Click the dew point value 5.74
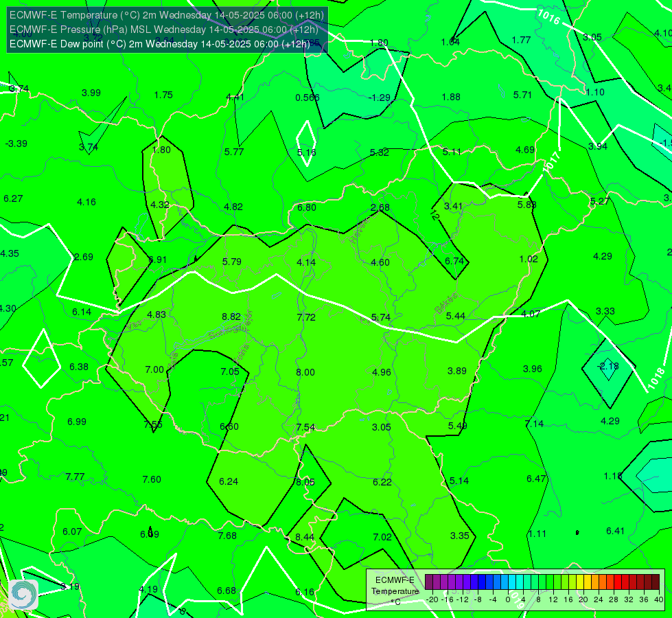The image size is (672, 618). click(380, 317)
